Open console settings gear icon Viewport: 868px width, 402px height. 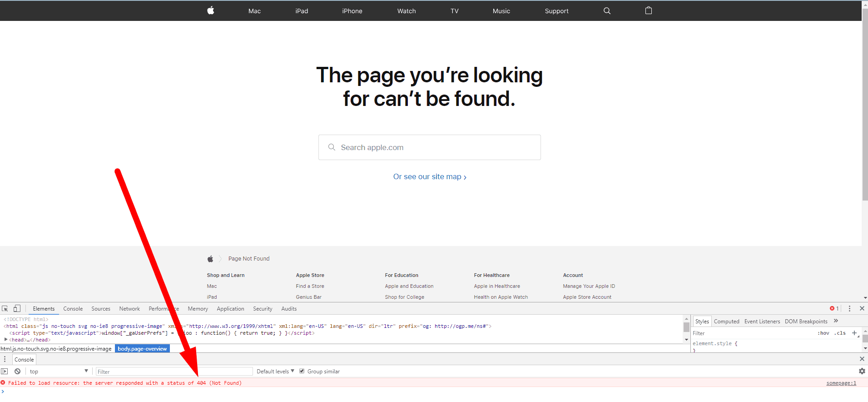pyautogui.click(x=862, y=371)
